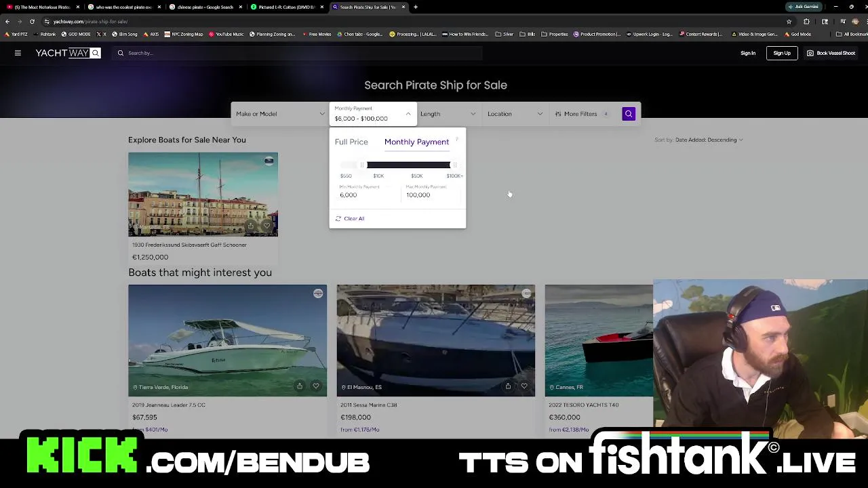
Task: Open the Free Movies bookmark
Action: click(x=317, y=34)
